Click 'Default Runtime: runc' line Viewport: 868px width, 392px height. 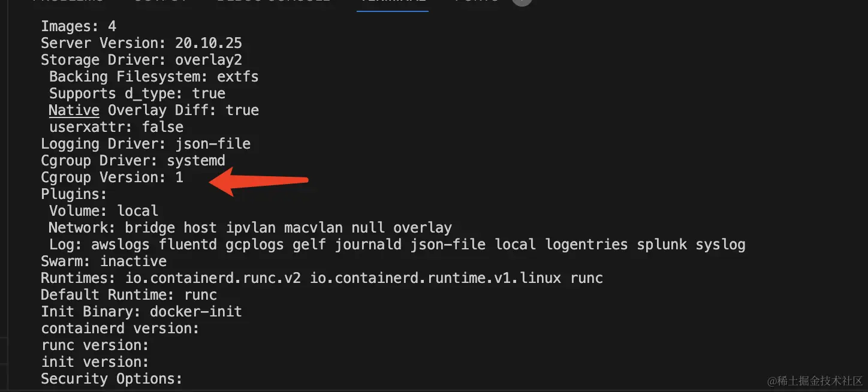pyautogui.click(x=129, y=295)
